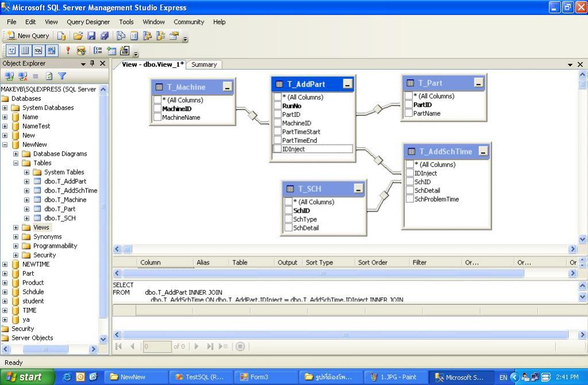This screenshot has width=588, height=385.
Task: Open the Tools menu
Action: click(x=126, y=22)
